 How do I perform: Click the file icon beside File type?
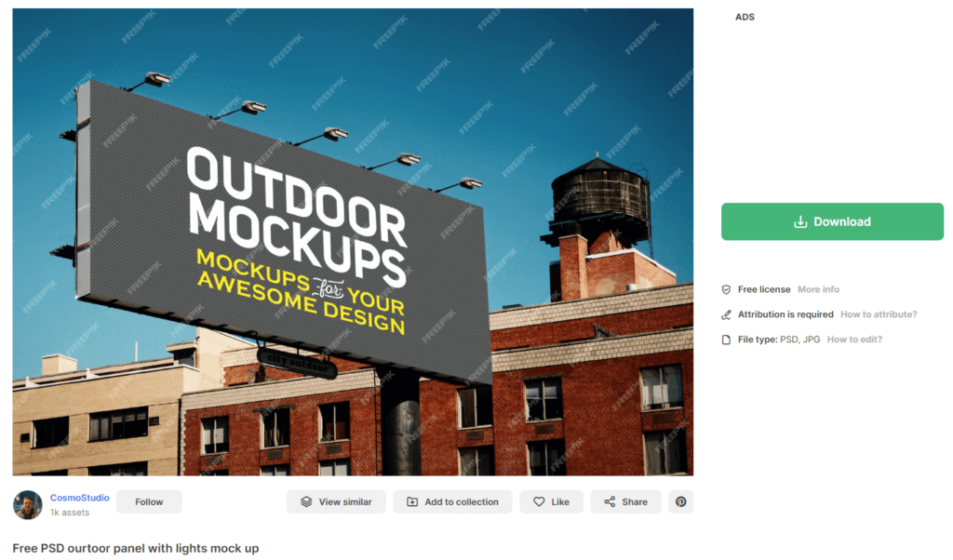(726, 340)
